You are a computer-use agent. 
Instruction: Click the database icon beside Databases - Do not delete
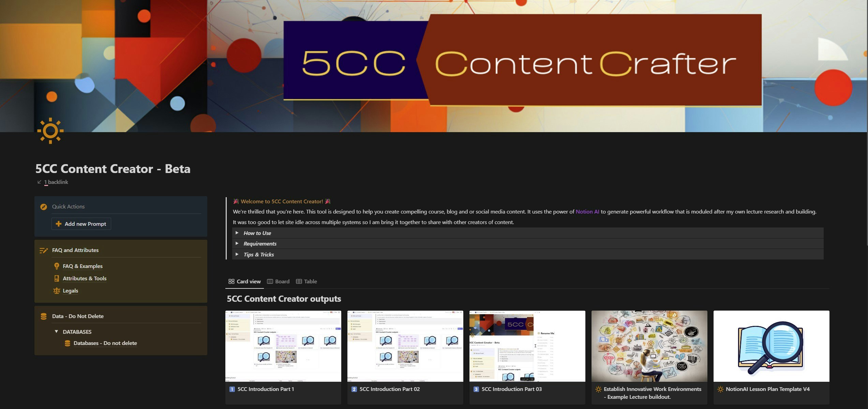(68, 343)
